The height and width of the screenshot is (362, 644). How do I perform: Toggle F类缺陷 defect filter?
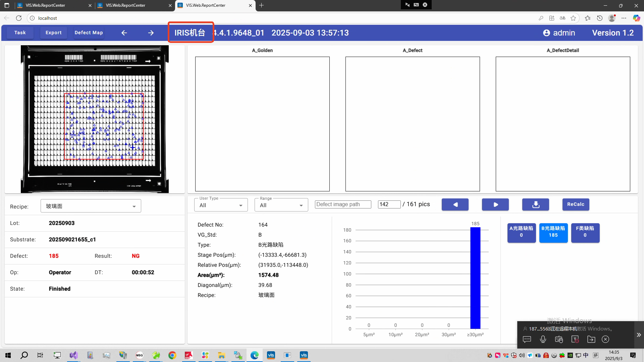[x=585, y=232]
